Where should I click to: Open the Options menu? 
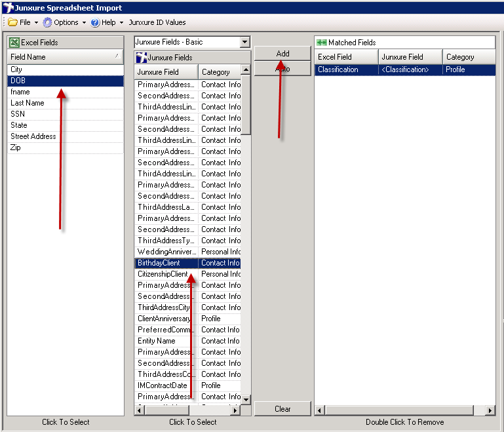pyautogui.click(x=66, y=22)
